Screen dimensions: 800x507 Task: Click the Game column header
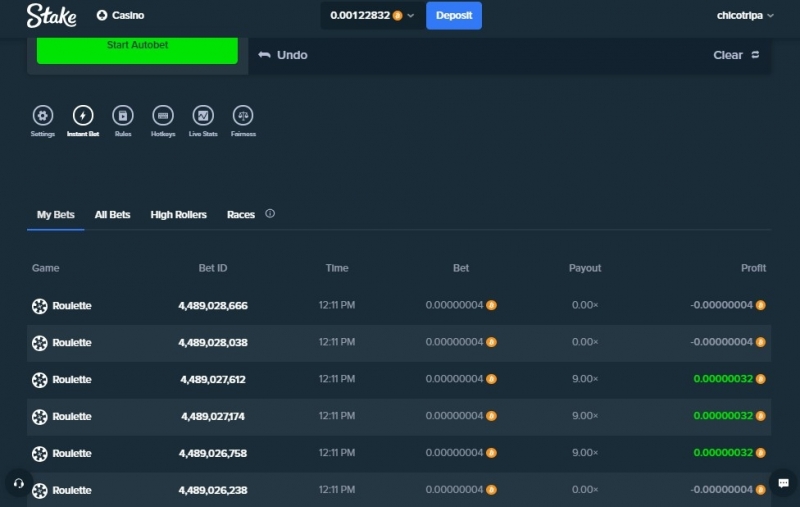[x=45, y=268]
